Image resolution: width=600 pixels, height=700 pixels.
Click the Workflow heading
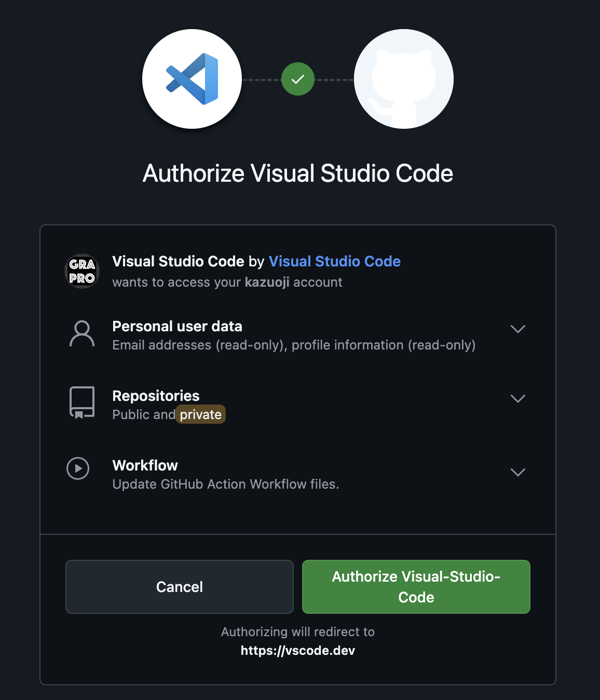pos(145,465)
